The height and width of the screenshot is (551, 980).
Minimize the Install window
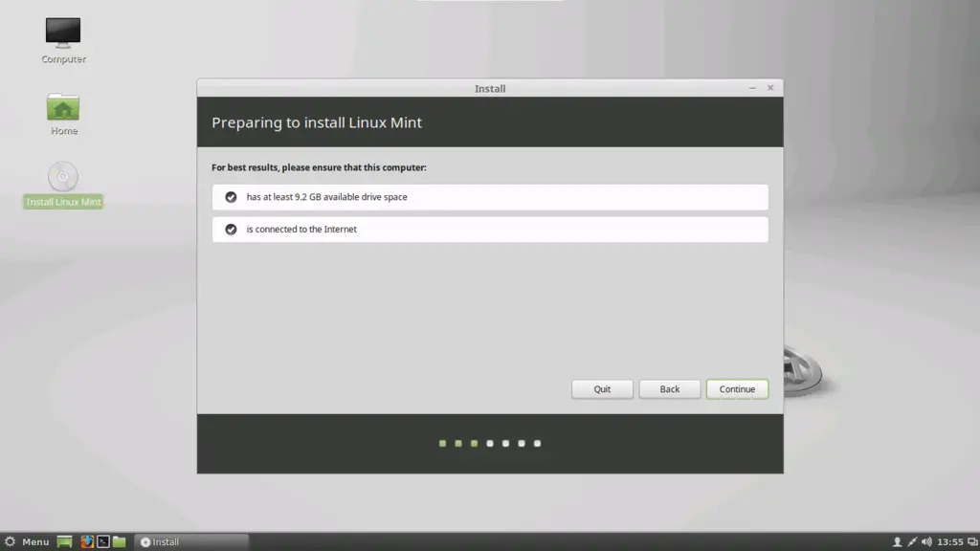point(752,88)
